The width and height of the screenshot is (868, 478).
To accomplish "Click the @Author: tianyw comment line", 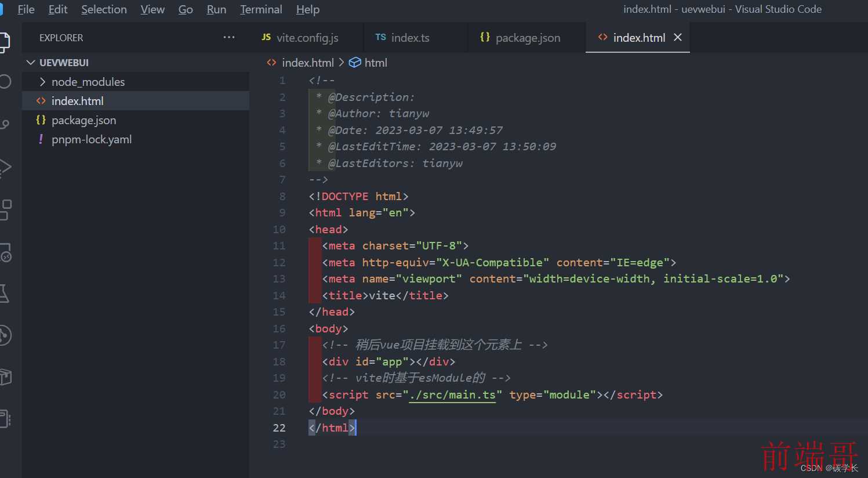I will tap(372, 114).
